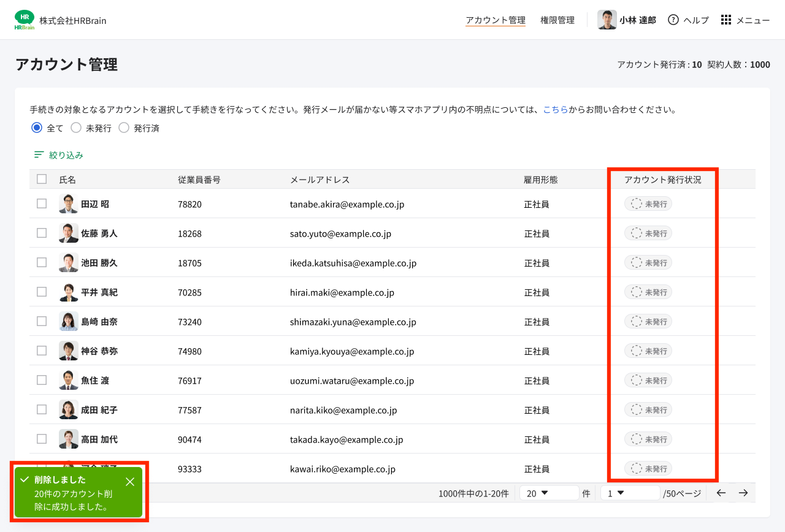
Task: Click the filter icon labeled 絞り込み
Action: point(39,155)
